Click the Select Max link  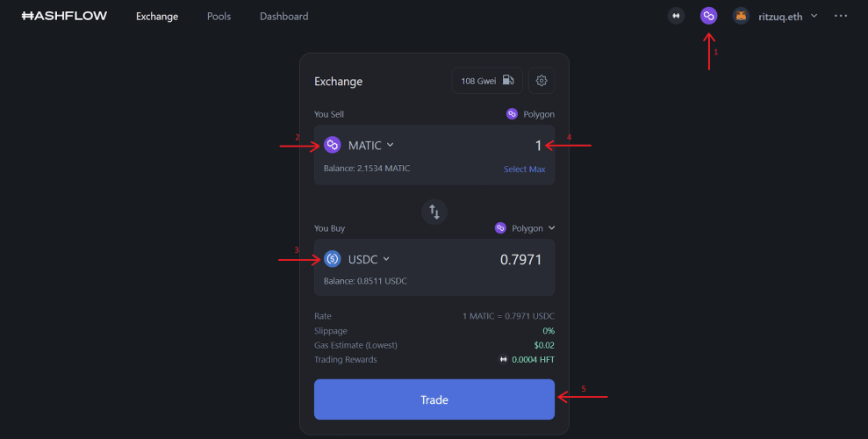[524, 169]
